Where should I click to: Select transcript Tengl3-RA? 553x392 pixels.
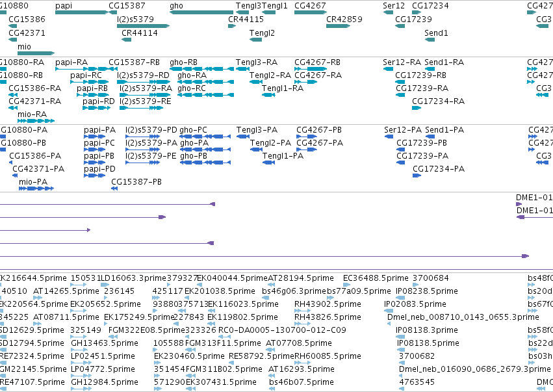point(242,69)
